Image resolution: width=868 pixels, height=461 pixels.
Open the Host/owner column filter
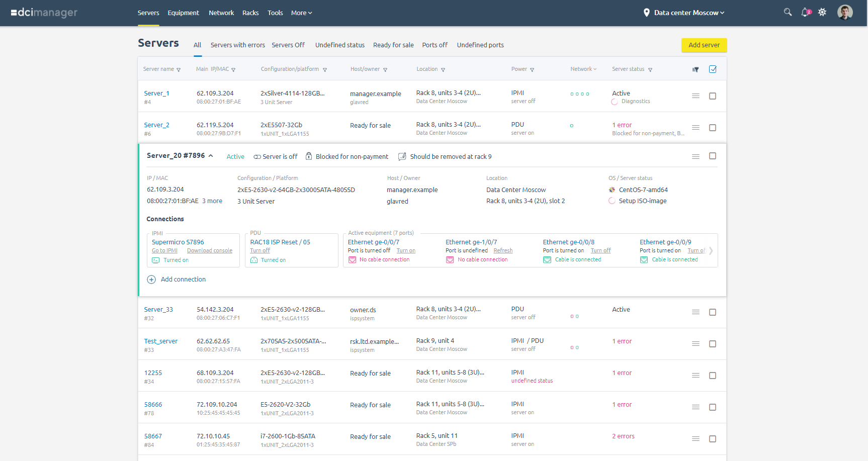click(x=385, y=70)
